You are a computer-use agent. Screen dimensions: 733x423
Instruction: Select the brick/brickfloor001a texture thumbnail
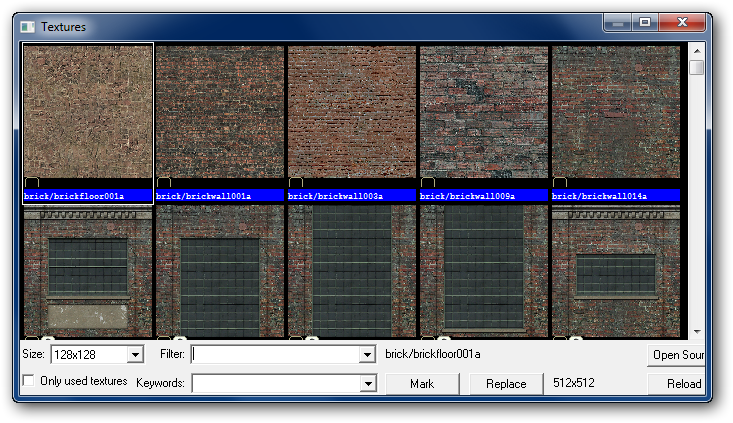[x=88, y=112]
